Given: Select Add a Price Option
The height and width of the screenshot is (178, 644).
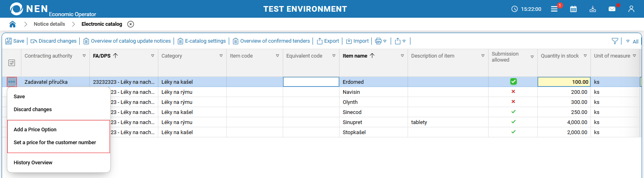Looking at the screenshot, I should coord(35,130).
